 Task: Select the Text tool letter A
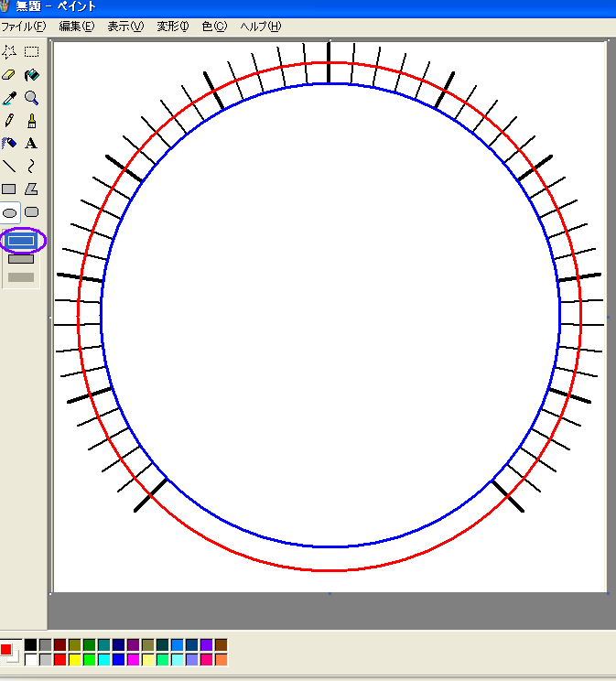31,143
